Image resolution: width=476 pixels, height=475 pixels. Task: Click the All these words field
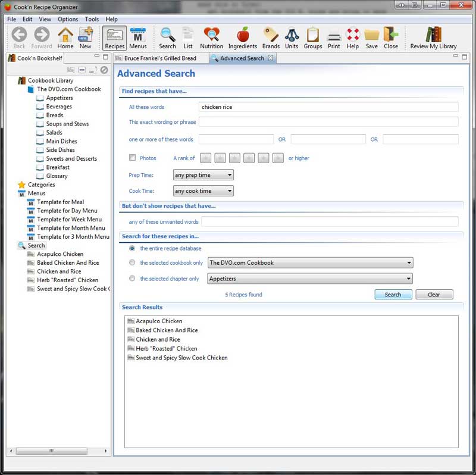click(x=328, y=107)
